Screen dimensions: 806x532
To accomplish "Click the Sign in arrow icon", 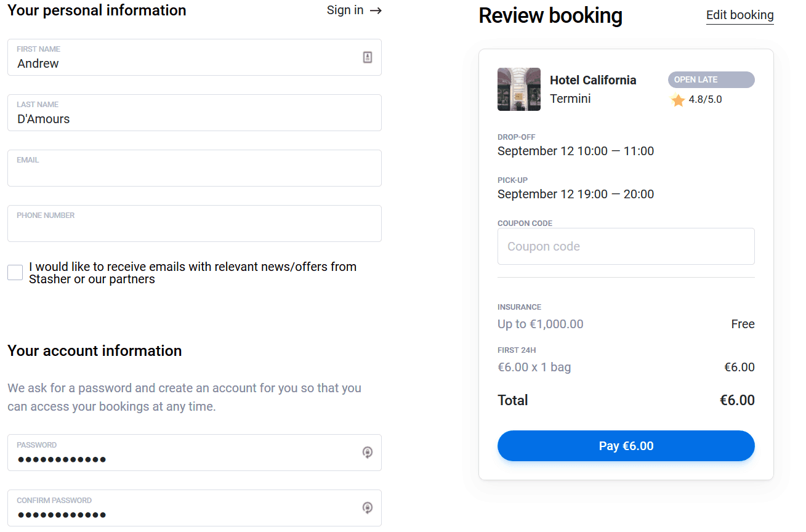I will coord(376,10).
